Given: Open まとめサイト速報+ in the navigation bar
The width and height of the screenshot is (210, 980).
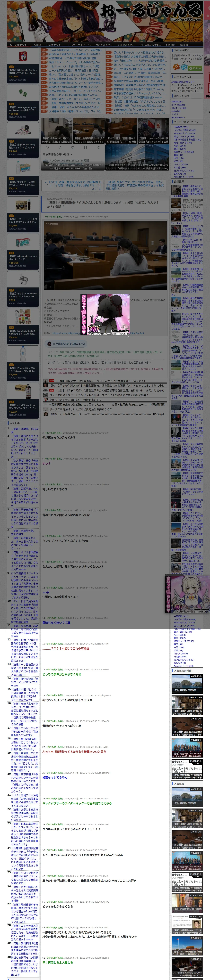Looking at the screenshot, I should click(150, 45).
